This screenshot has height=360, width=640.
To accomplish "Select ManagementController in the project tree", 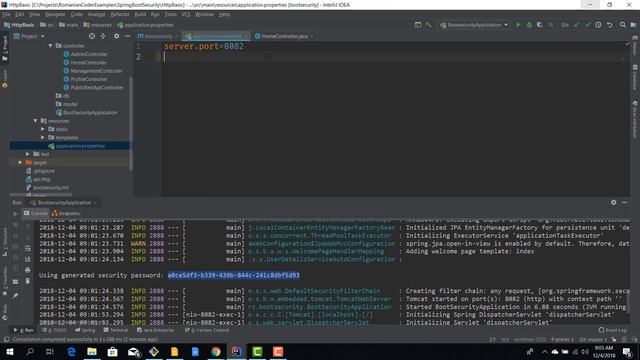I will tap(96, 71).
